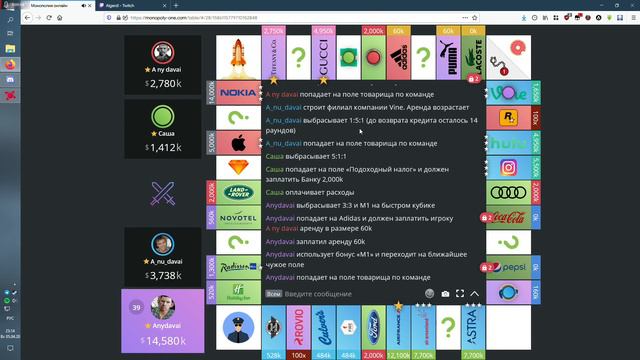Click the Lacoste property tile
Screen dimensions: 640x360
[x=473, y=57]
